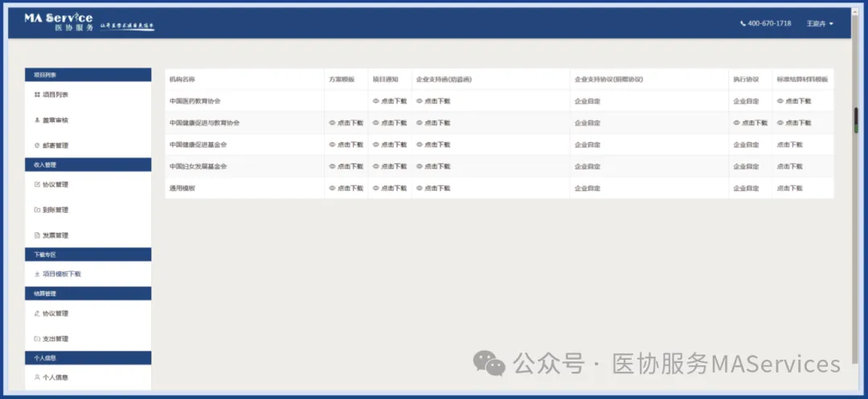Click eye icon for 中国医药教育协会 企业支持函 download
This screenshot has width=868, height=399.
pos(420,101)
